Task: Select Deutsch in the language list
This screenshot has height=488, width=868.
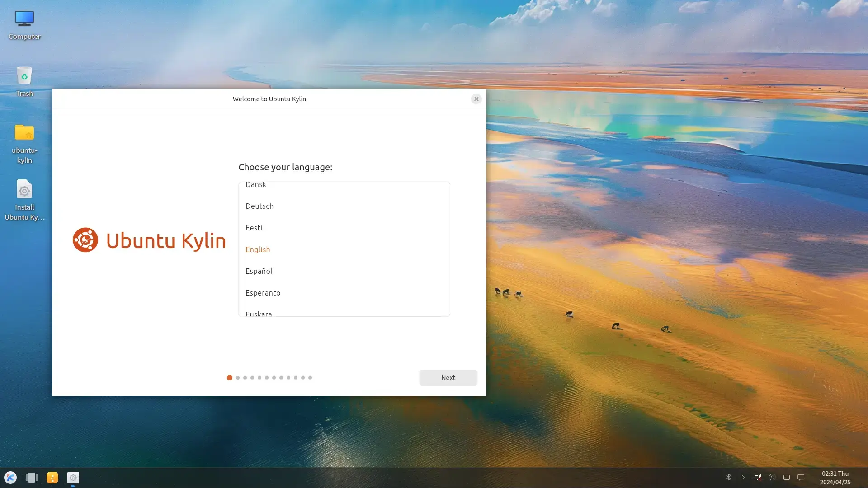Action: pos(344,206)
